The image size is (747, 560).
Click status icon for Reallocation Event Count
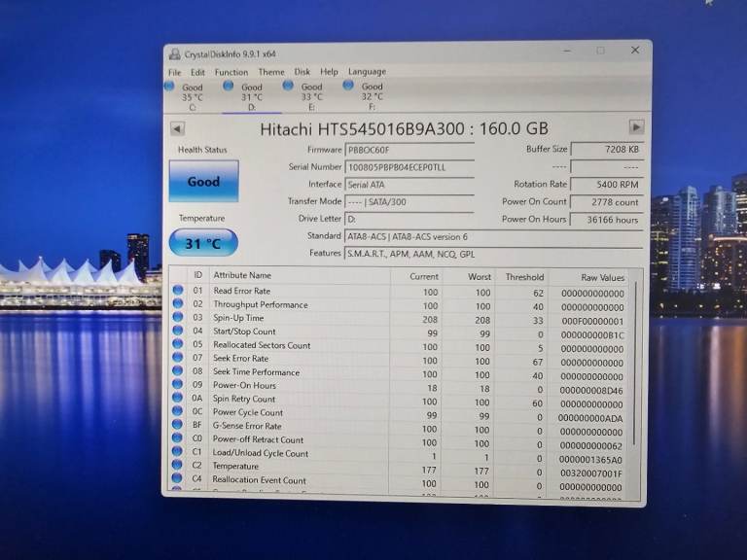pos(177,477)
